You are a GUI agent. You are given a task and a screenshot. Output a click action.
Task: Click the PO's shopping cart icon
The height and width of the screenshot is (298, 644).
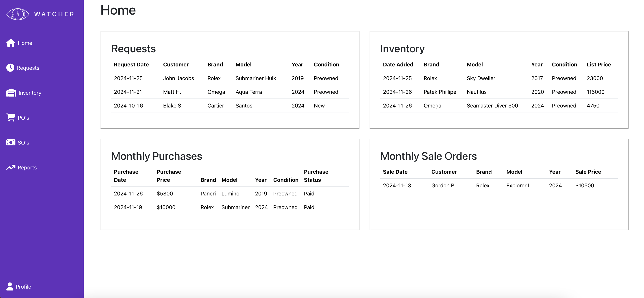click(x=11, y=118)
